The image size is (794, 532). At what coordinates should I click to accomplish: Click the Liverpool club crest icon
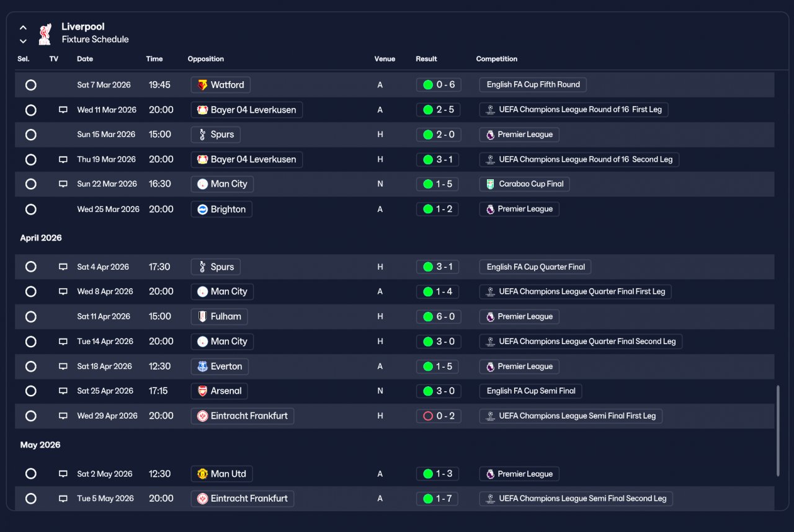pyautogui.click(x=45, y=33)
